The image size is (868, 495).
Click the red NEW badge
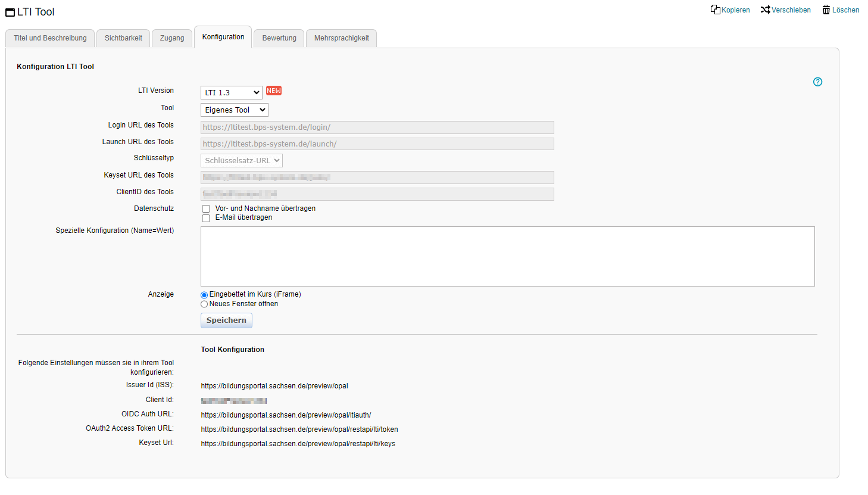click(274, 91)
